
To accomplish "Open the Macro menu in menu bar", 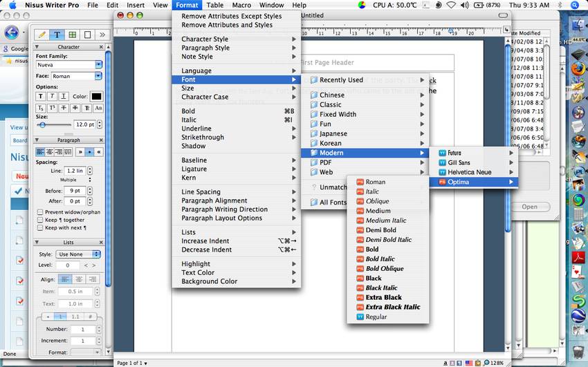I will (x=241, y=6).
